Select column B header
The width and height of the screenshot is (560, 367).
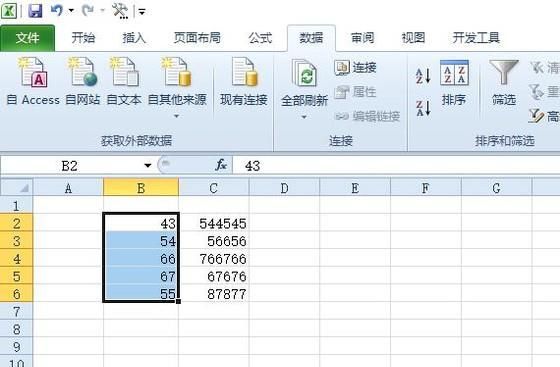pyautogui.click(x=141, y=188)
